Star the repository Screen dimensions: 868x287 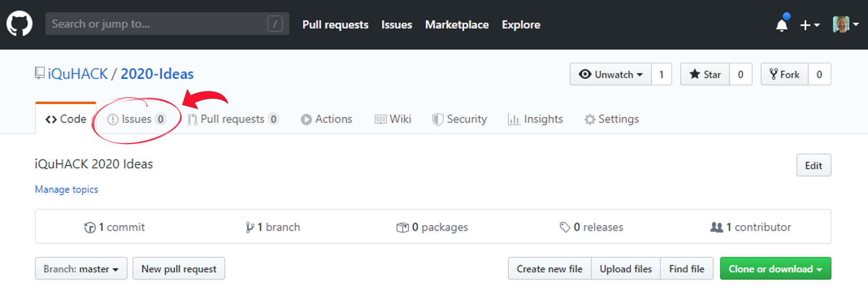pyautogui.click(x=705, y=74)
